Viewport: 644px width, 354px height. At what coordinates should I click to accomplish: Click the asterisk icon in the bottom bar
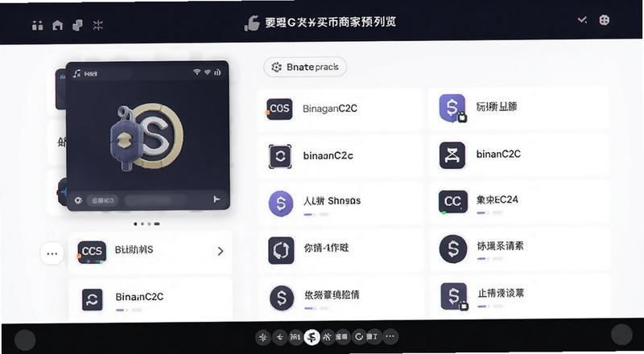point(263,338)
